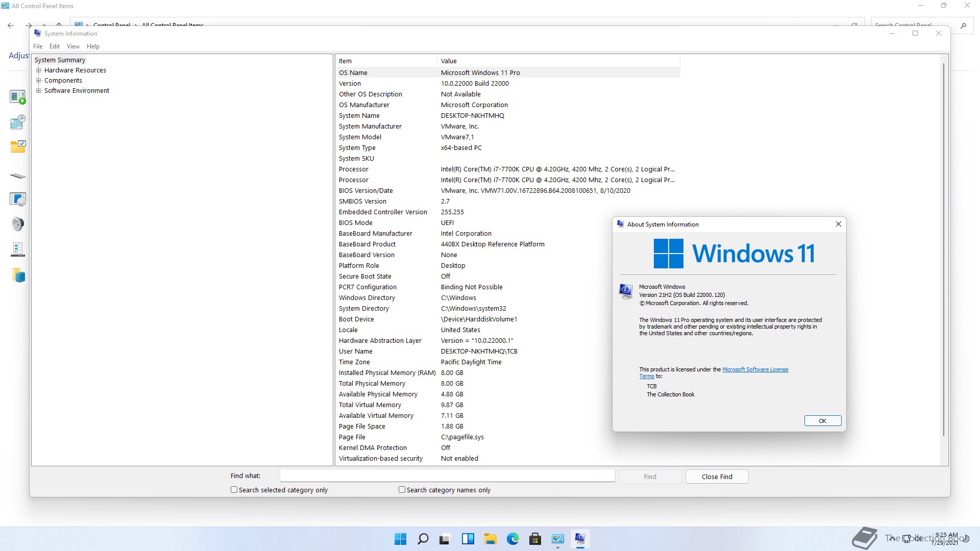Open the AutoPlay control panel icon

pyautogui.click(x=17, y=97)
